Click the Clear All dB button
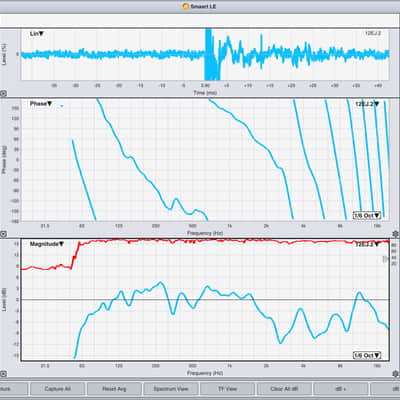The width and height of the screenshot is (400, 400). point(284,389)
